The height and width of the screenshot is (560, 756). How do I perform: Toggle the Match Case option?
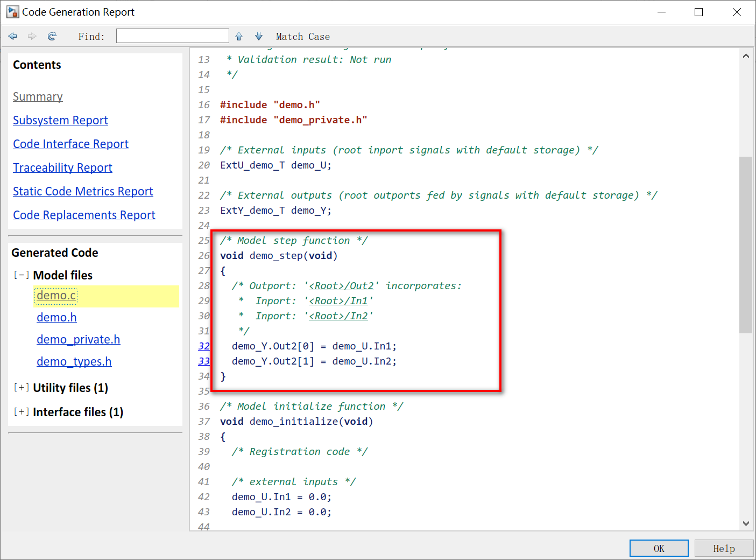pyautogui.click(x=303, y=37)
